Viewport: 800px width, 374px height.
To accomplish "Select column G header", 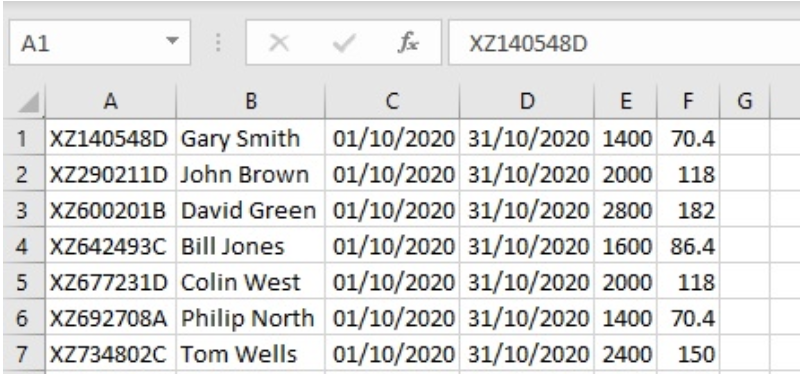I will click(x=744, y=102).
